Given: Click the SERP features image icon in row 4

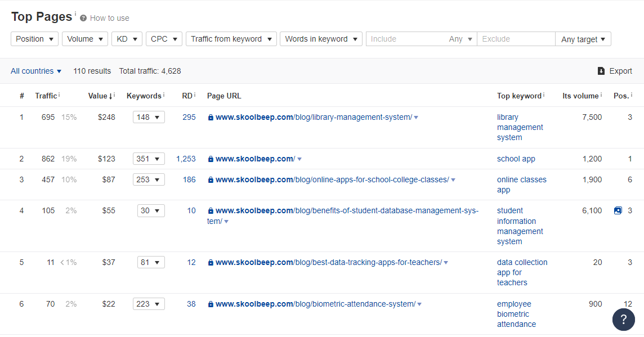Looking at the screenshot, I should tap(618, 210).
